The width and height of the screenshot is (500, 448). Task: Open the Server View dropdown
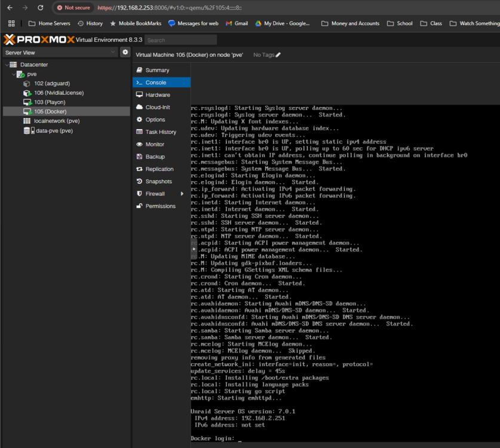[x=60, y=53]
